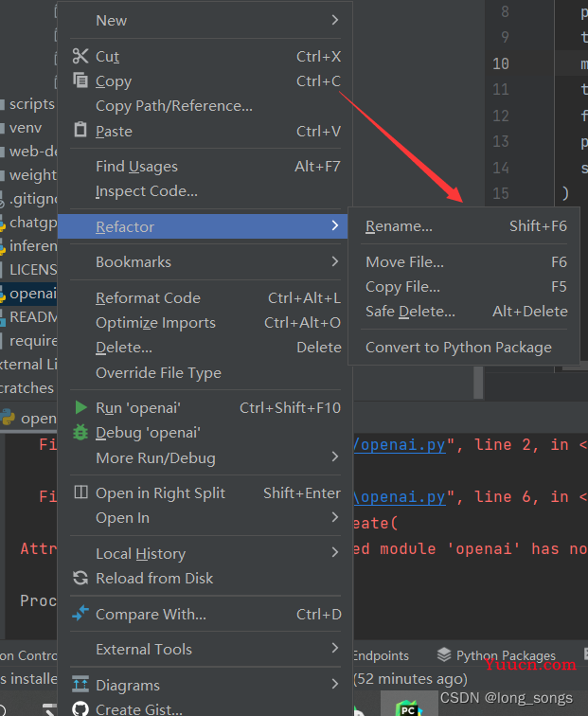Select Move File... option
This screenshot has width=588, height=716.
point(465,262)
